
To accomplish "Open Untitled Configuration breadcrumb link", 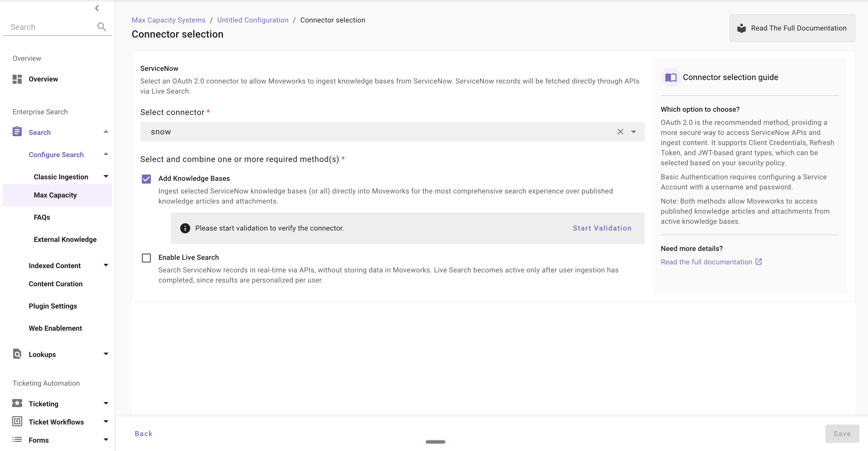I will [x=253, y=20].
